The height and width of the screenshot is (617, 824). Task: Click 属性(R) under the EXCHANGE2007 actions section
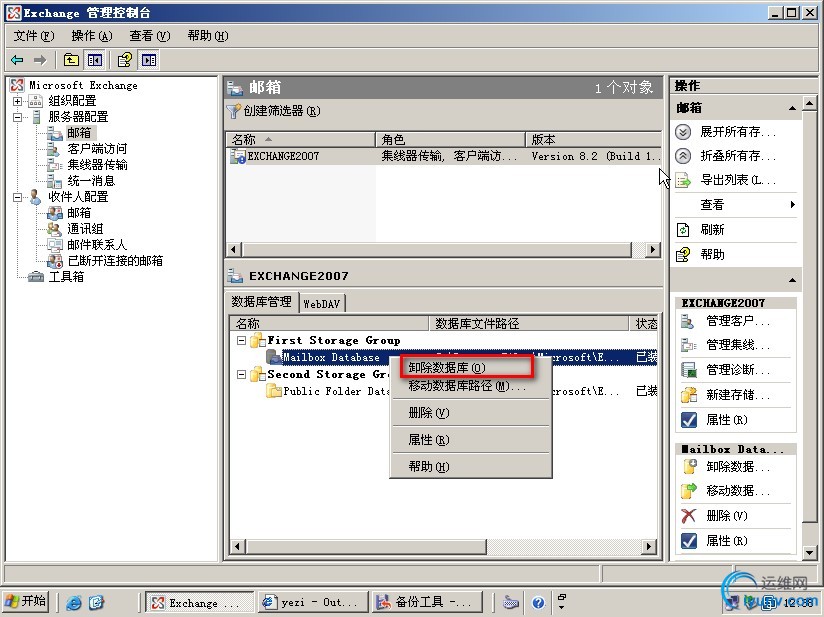pos(727,420)
